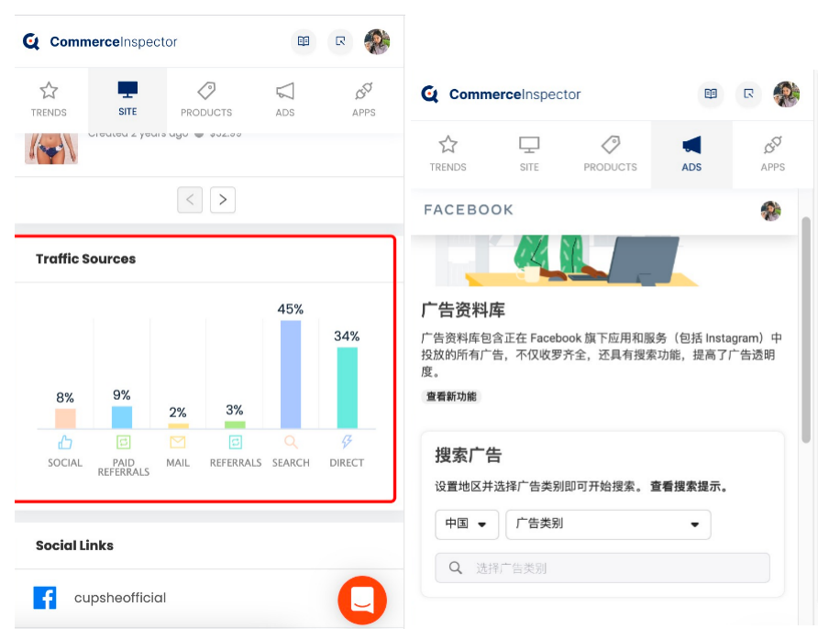This screenshot has height=640, width=840.
Task: Open the Facebook icon beside cupsheofficial
Action: click(45, 597)
